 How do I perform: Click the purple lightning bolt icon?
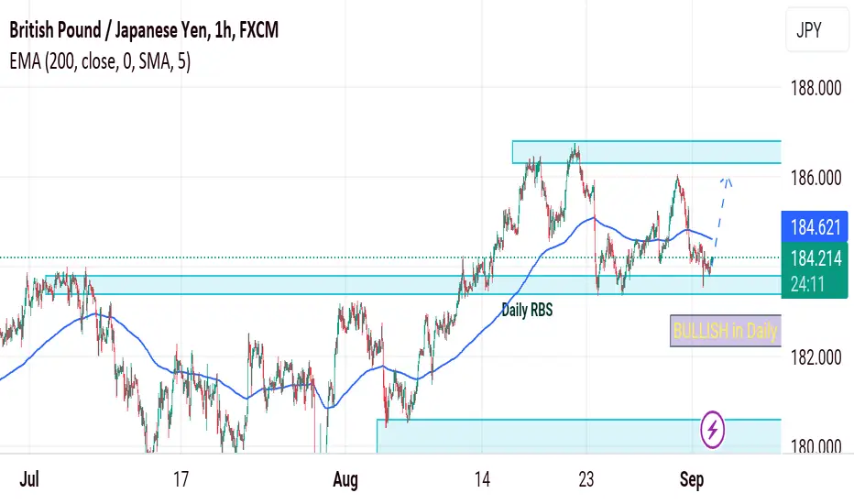712,430
